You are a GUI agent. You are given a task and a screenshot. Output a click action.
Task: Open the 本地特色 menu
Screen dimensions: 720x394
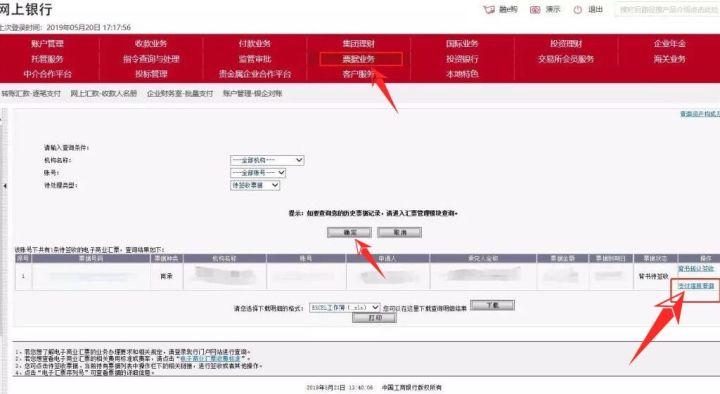click(462, 74)
